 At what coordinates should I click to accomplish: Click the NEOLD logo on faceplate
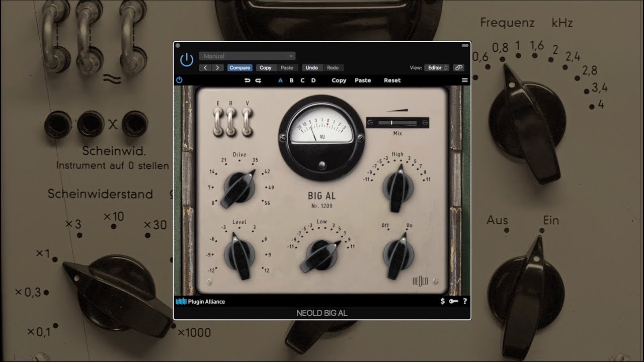click(x=421, y=281)
